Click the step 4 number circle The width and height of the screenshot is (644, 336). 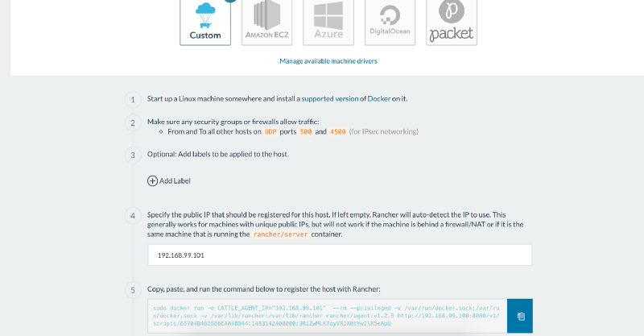tap(133, 216)
